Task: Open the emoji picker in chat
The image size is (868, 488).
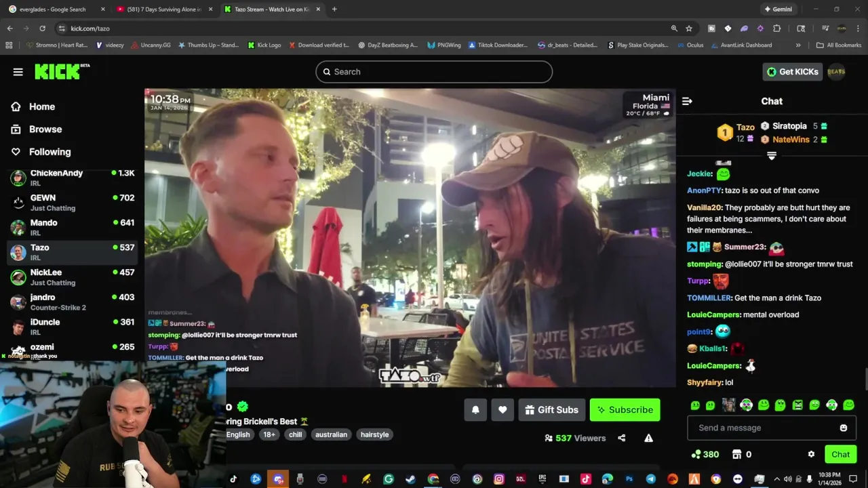Action: pyautogui.click(x=844, y=428)
